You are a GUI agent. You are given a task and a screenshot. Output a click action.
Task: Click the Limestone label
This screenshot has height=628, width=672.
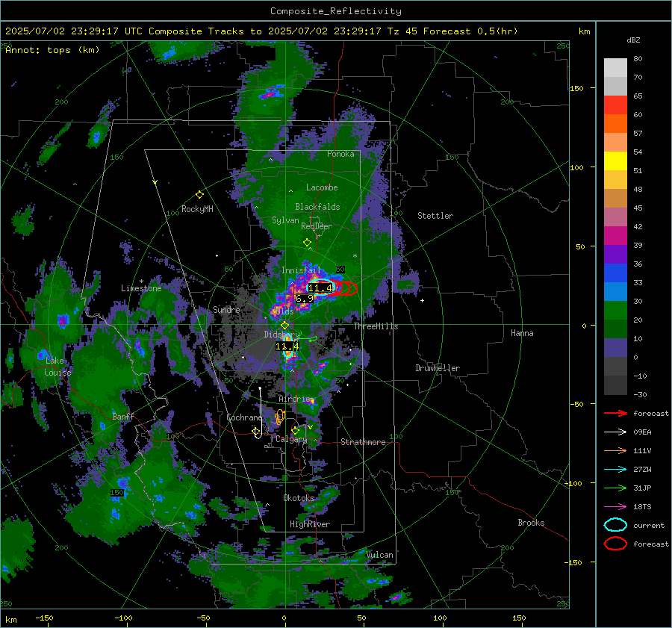click(141, 288)
